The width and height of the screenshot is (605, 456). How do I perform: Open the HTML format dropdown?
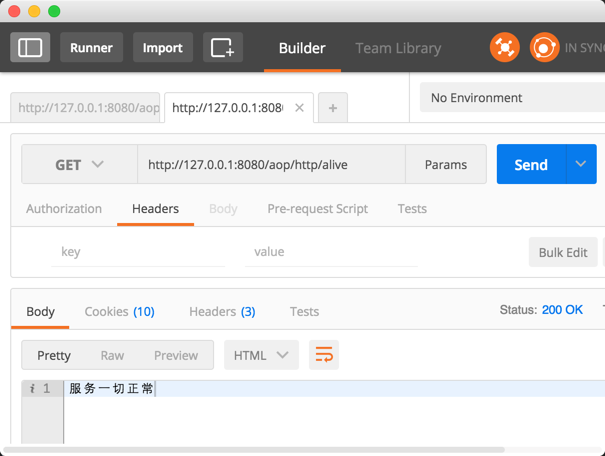coord(260,355)
